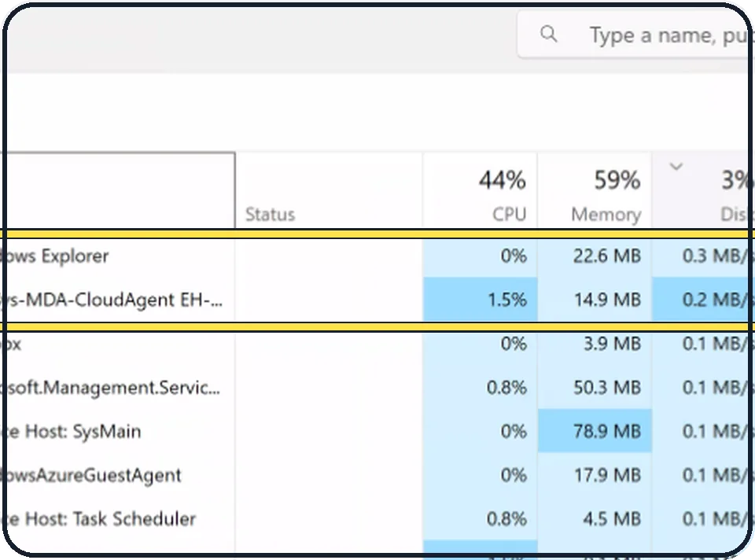Click the 22.6 MB memory cell

(595, 256)
